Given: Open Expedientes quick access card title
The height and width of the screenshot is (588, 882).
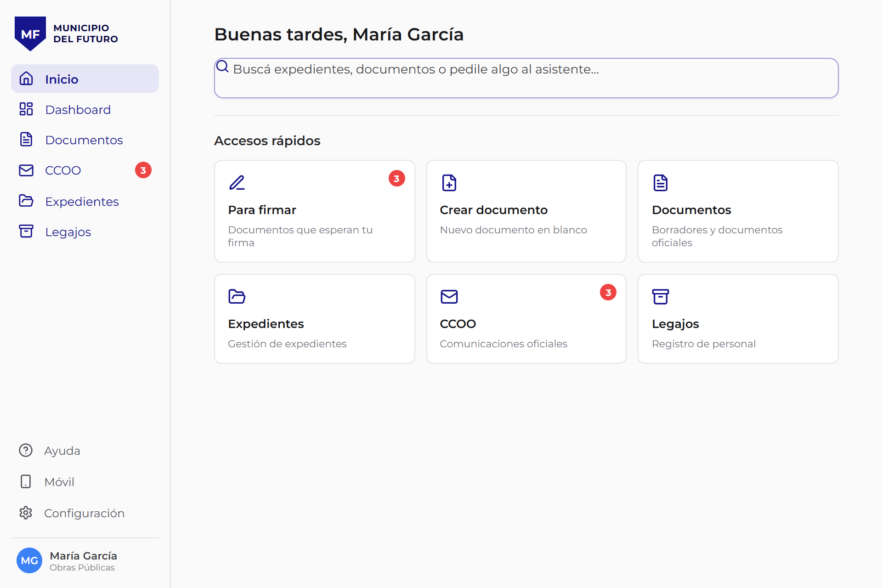Looking at the screenshot, I should [x=266, y=324].
